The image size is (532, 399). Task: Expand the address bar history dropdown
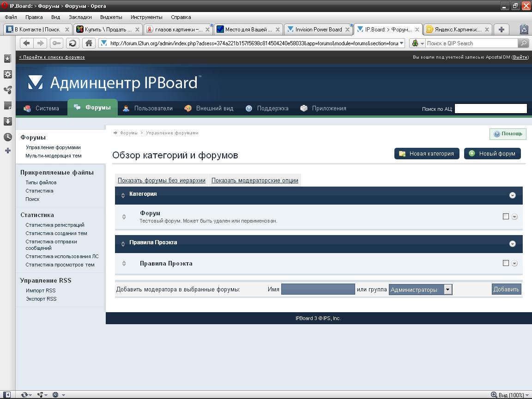pyautogui.click(x=401, y=43)
